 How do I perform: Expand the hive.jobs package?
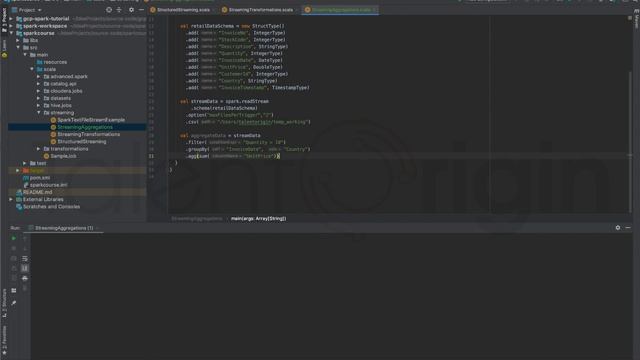click(39, 105)
